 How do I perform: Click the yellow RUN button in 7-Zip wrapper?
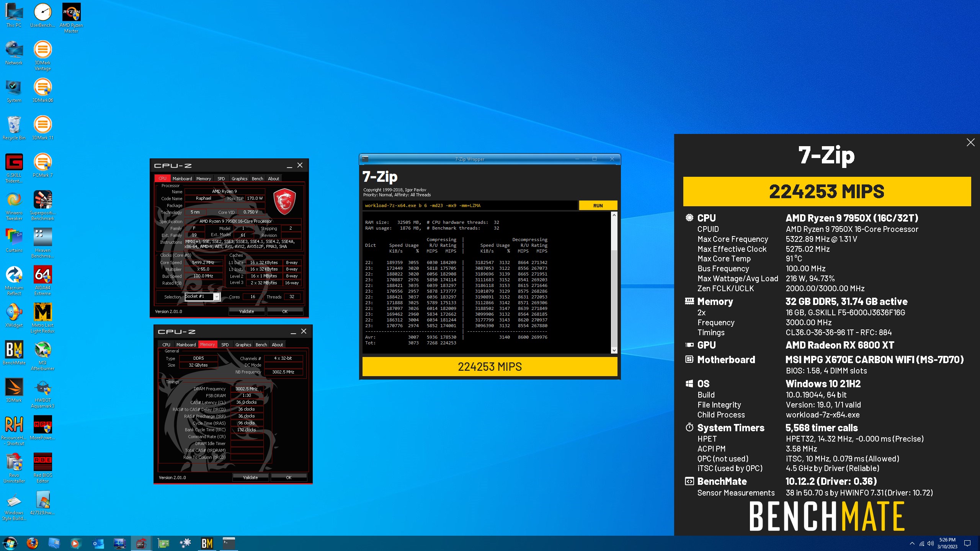(x=598, y=205)
